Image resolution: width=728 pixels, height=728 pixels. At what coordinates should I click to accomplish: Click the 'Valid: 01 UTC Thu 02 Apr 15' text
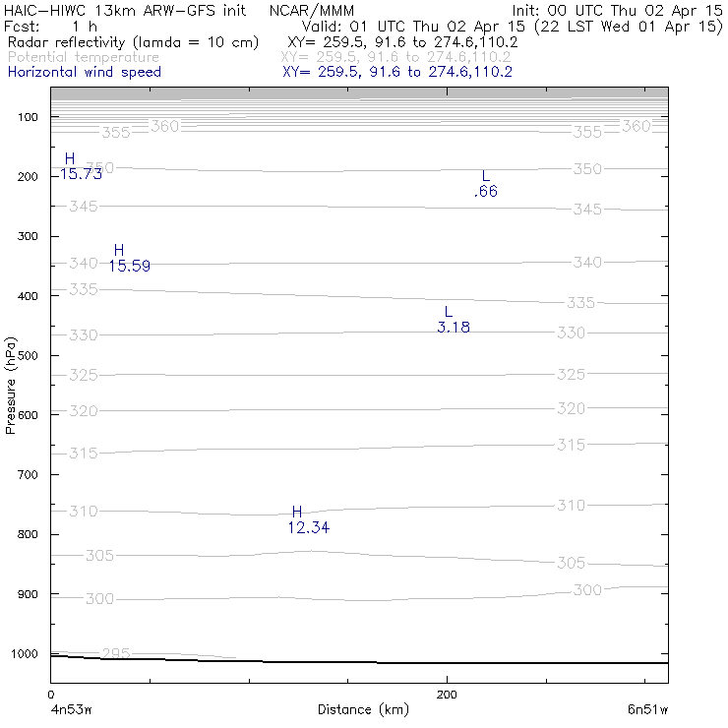(x=413, y=26)
